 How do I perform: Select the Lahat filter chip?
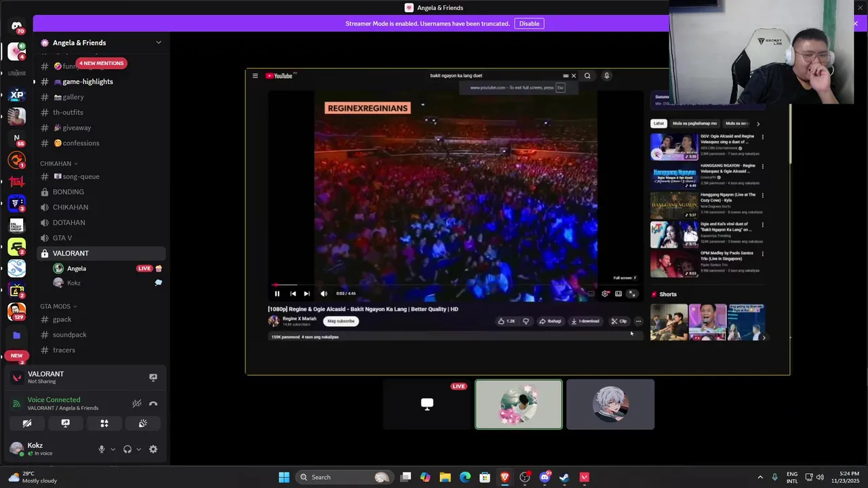point(658,123)
